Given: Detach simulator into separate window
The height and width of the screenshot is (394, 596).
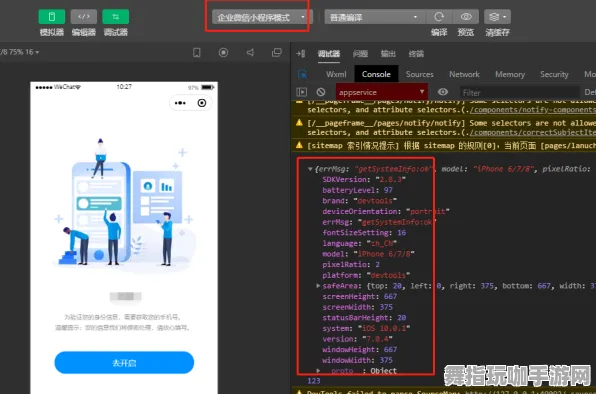Looking at the screenshot, I should (277, 52).
